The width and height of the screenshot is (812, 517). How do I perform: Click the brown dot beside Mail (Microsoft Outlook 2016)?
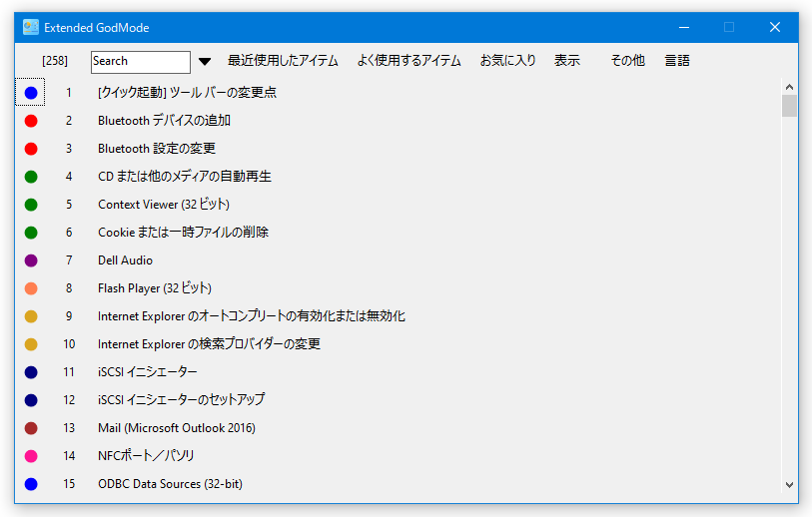31,428
